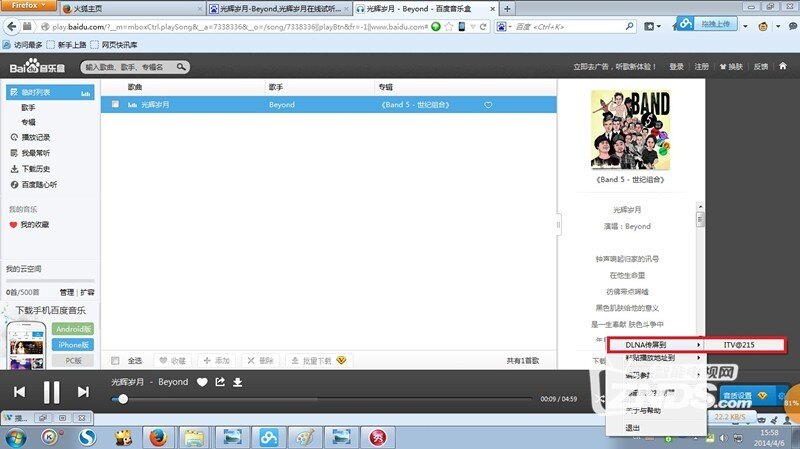Click the playback progress bar handle
The height and width of the screenshot is (449, 800).
[123, 399]
